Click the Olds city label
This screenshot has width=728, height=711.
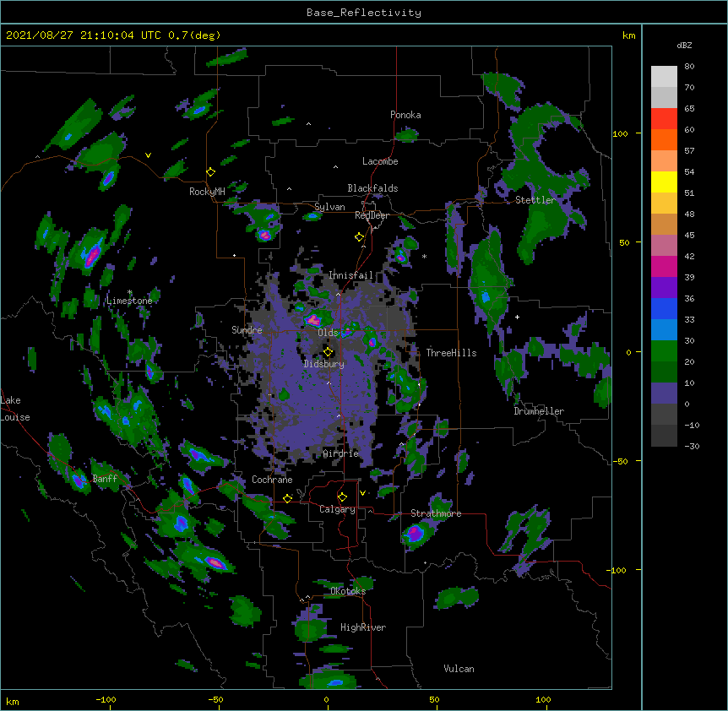[328, 333]
